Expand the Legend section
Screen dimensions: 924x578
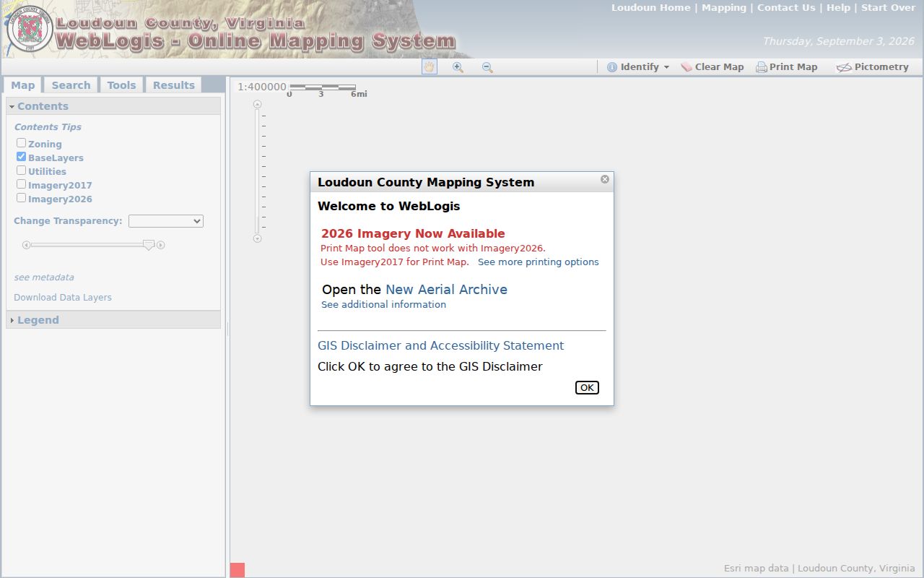pos(113,320)
